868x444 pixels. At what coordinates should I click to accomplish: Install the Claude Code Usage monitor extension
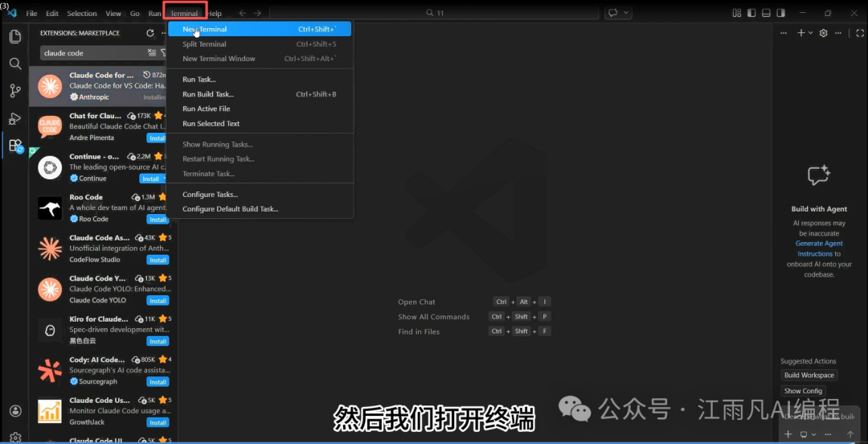point(158,422)
